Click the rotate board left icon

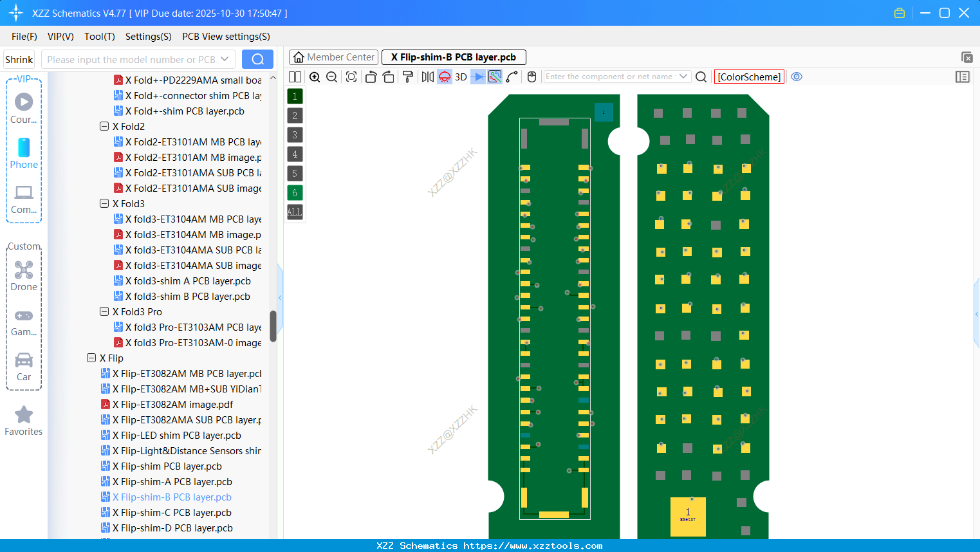pos(371,77)
